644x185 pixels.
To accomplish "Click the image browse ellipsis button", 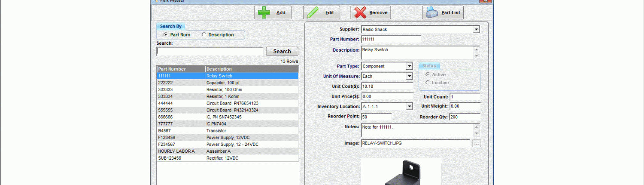I will 476,144.
